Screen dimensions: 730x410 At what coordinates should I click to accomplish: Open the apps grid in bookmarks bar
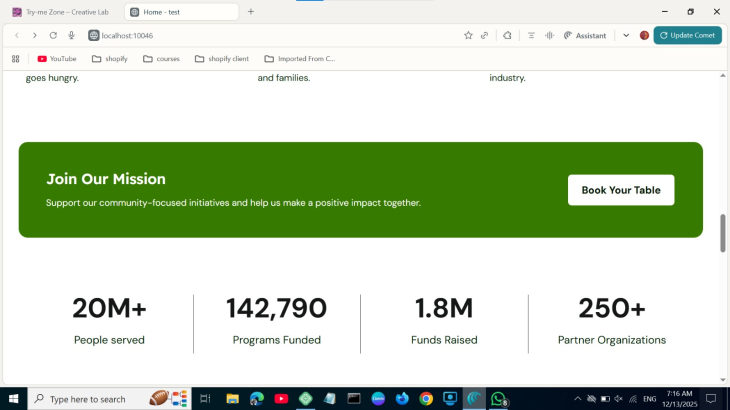pyautogui.click(x=15, y=59)
